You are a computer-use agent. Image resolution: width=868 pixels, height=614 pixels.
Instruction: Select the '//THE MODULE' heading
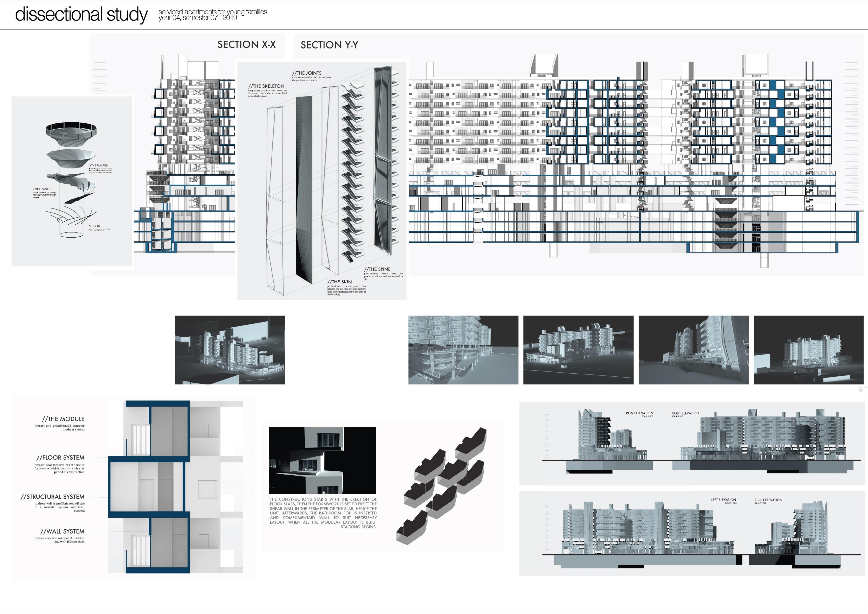63,419
